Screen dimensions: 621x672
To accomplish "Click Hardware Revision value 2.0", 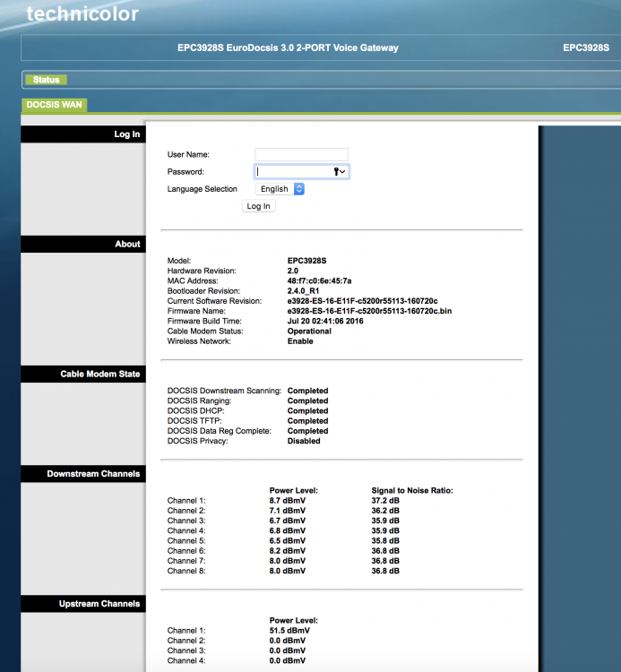I will (293, 271).
